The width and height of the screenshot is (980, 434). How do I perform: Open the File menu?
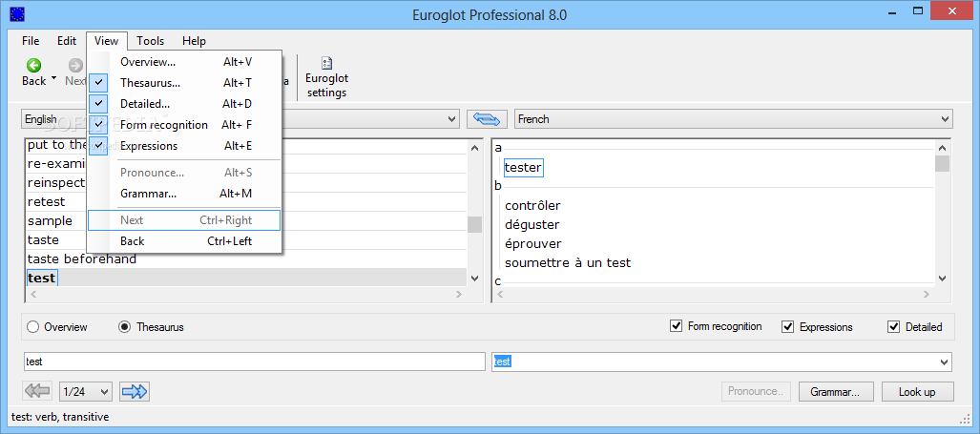(x=31, y=41)
